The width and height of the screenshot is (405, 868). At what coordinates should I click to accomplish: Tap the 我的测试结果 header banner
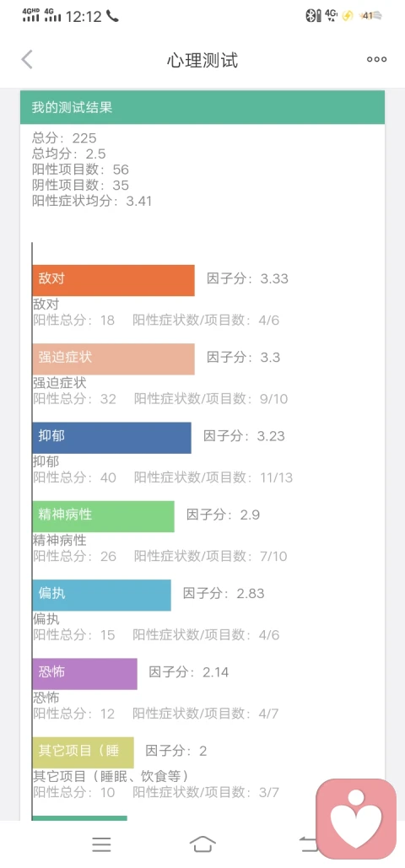click(202, 107)
